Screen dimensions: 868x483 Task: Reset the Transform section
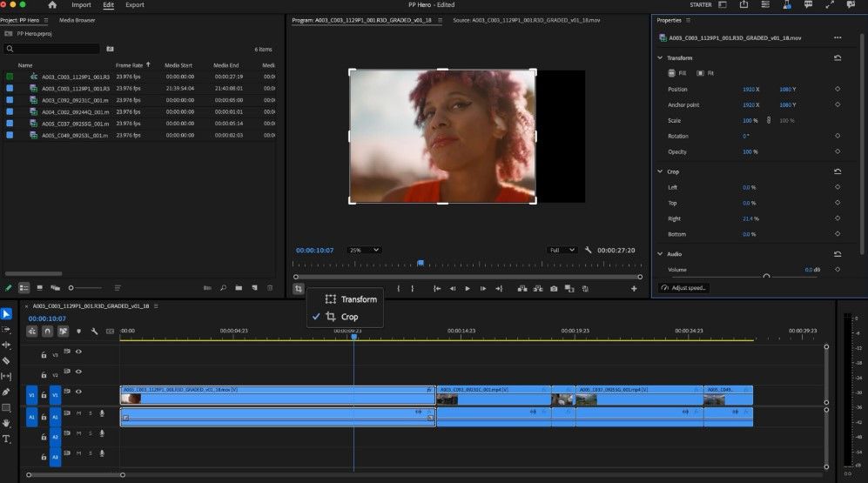pos(838,57)
